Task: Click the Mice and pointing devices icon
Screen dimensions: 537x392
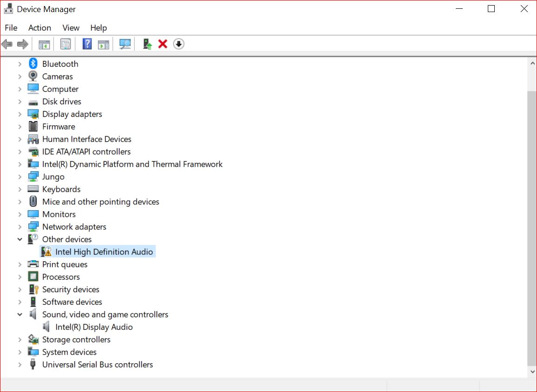Action: point(33,201)
